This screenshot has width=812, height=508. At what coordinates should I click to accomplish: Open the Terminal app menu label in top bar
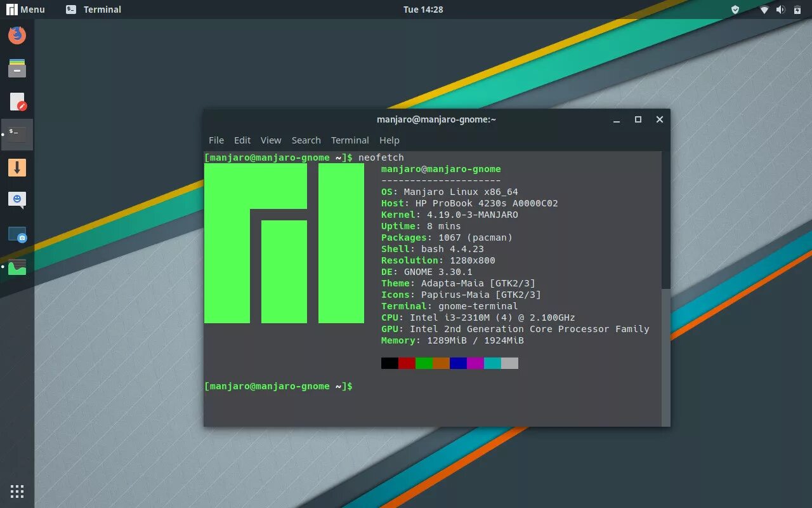point(102,10)
